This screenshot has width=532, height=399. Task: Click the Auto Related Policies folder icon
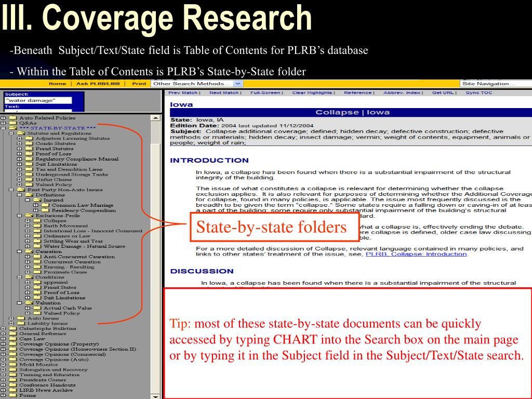(x=13, y=118)
